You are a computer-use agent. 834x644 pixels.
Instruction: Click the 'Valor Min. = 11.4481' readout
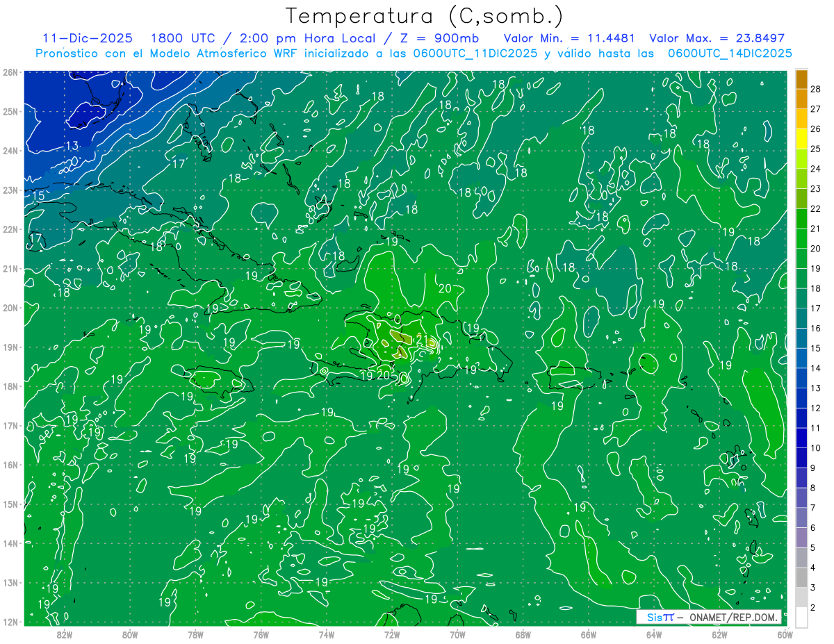pyautogui.click(x=569, y=38)
